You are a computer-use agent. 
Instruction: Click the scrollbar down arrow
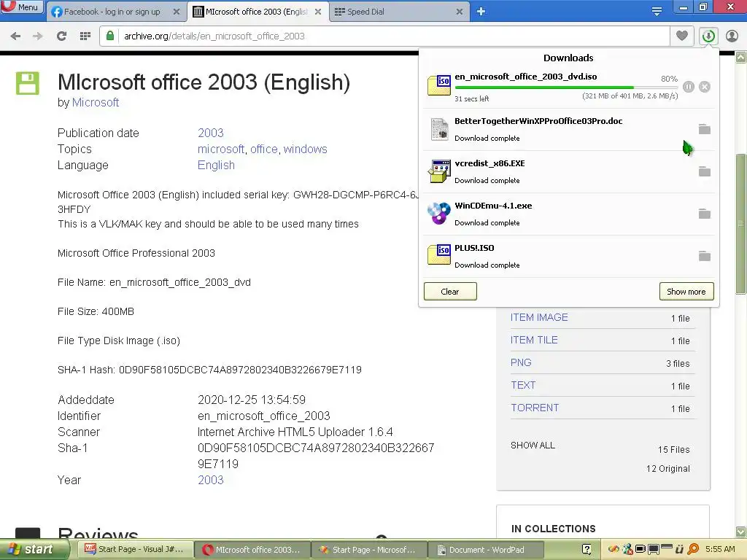(x=741, y=532)
